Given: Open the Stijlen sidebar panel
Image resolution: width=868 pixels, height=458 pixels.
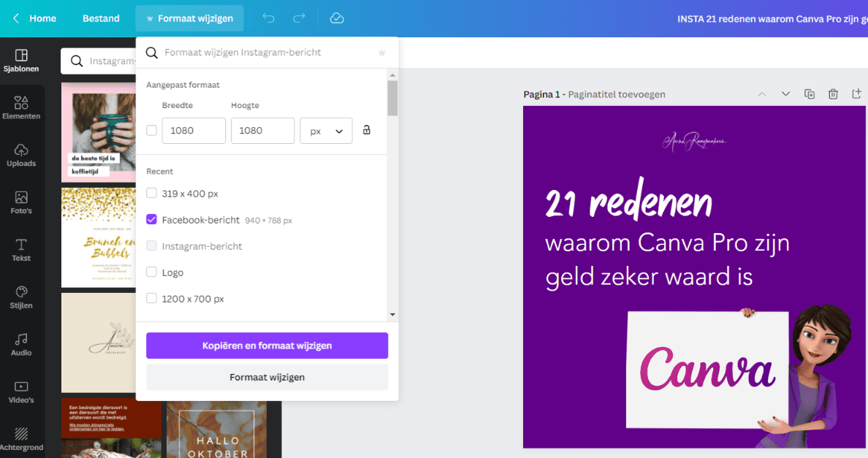Looking at the screenshot, I should (x=21, y=297).
